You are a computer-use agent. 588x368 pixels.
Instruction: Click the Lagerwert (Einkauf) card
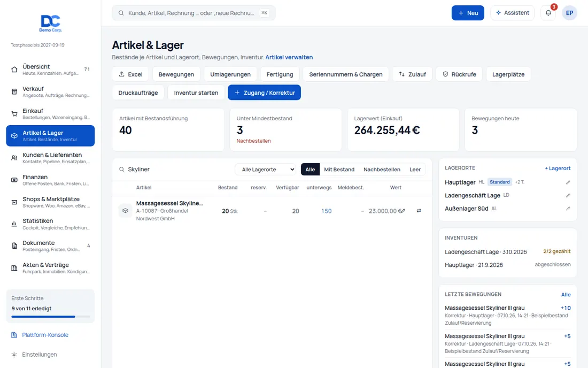click(x=403, y=130)
